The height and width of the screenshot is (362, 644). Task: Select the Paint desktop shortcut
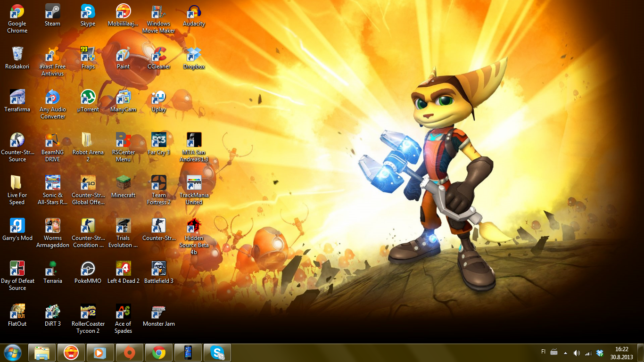tap(123, 58)
